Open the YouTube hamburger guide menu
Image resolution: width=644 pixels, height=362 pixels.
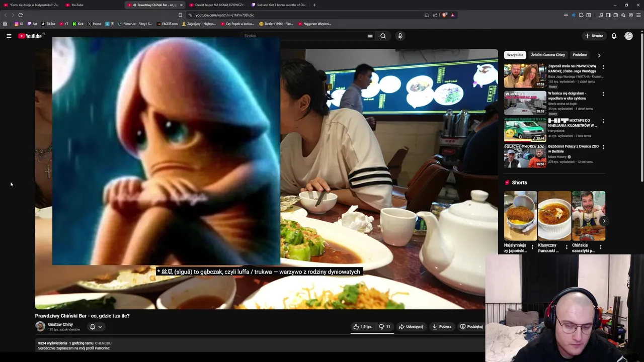click(9, 36)
